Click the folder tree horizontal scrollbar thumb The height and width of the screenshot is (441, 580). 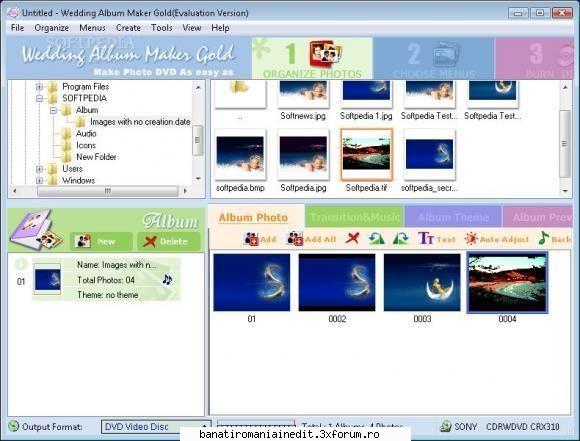108,191
